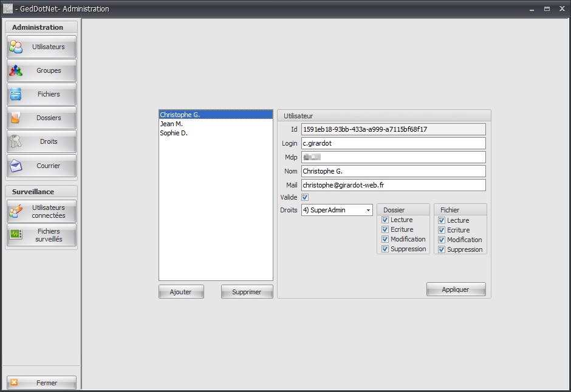571x392 pixels.
Task: Click the Ajouter button
Action: pos(181,292)
